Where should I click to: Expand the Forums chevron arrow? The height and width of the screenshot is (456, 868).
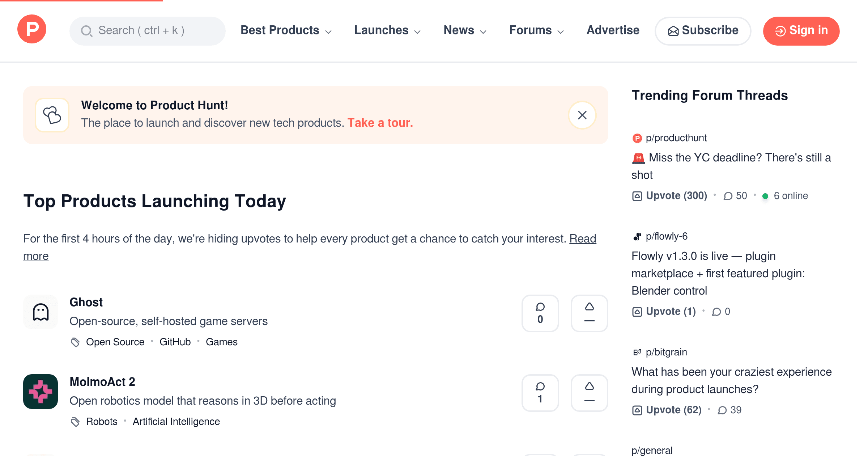click(561, 32)
